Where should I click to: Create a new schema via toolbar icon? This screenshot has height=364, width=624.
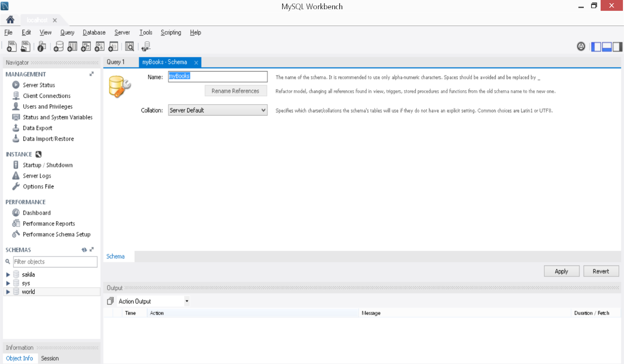pos(59,47)
